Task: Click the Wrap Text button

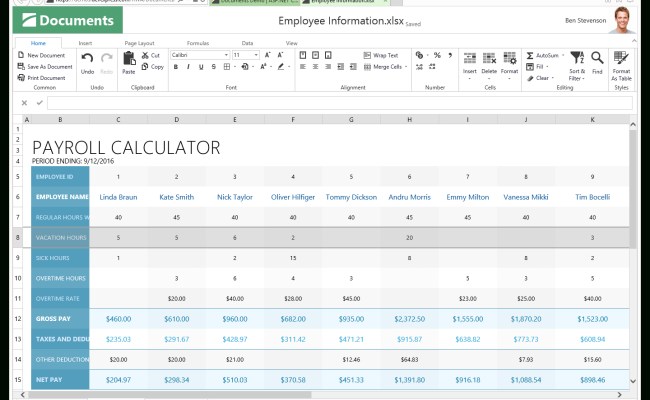Action: coord(381,55)
